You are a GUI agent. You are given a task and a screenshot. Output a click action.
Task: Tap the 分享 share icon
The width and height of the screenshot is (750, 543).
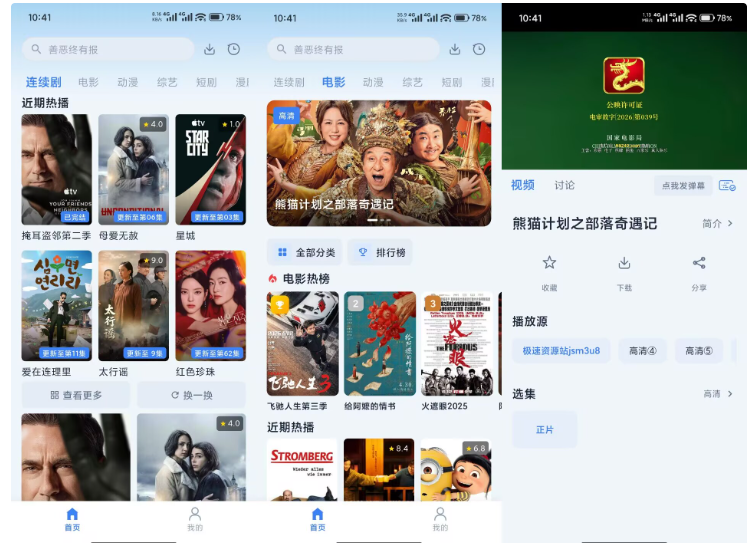(x=699, y=263)
